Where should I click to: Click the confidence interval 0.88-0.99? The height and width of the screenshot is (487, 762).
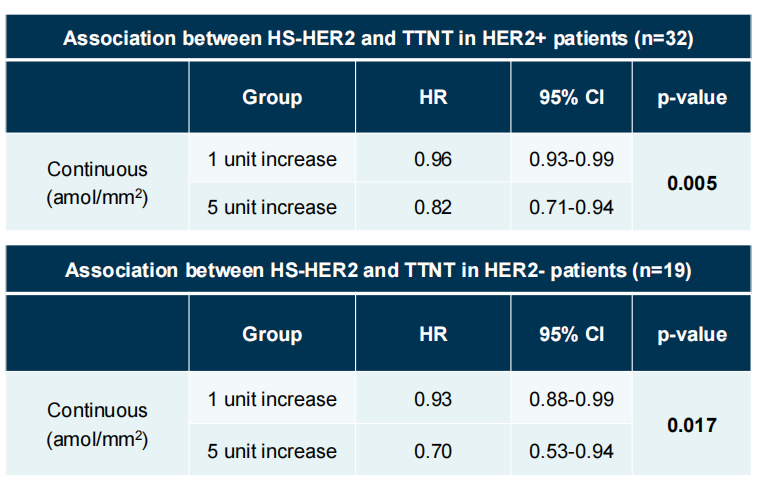click(571, 399)
